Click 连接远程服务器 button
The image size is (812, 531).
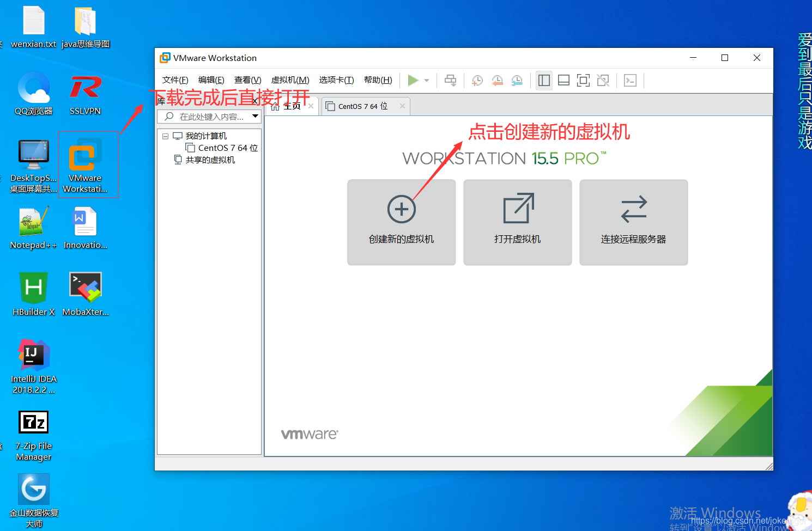click(634, 222)
